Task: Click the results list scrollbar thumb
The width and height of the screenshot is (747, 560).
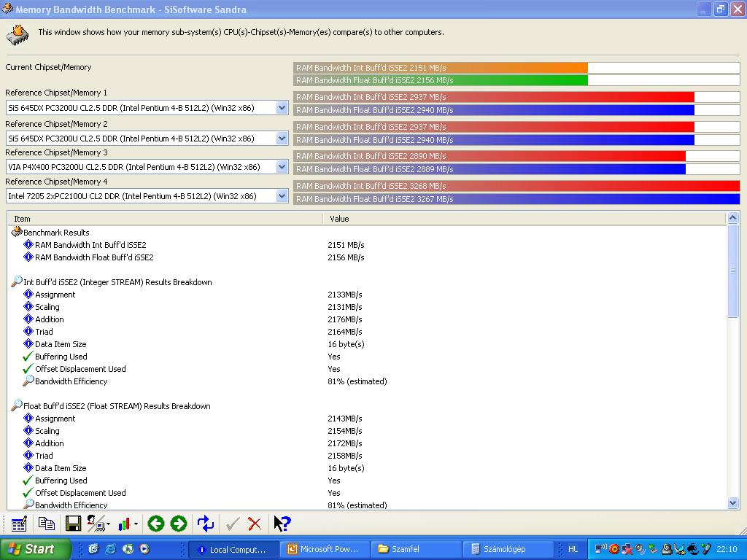Action: coord(732,271)
